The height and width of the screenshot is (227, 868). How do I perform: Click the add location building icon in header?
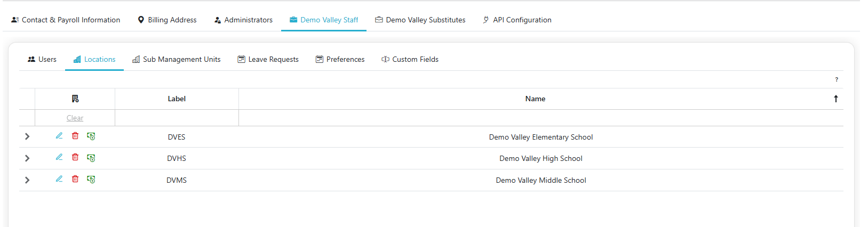pyautogui.click(x=75, y=99)
